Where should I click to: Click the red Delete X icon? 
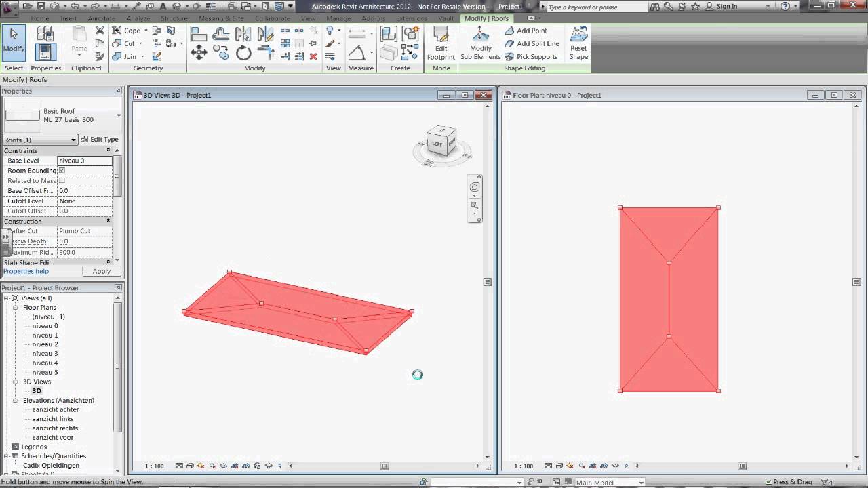[x=313, y=56]
